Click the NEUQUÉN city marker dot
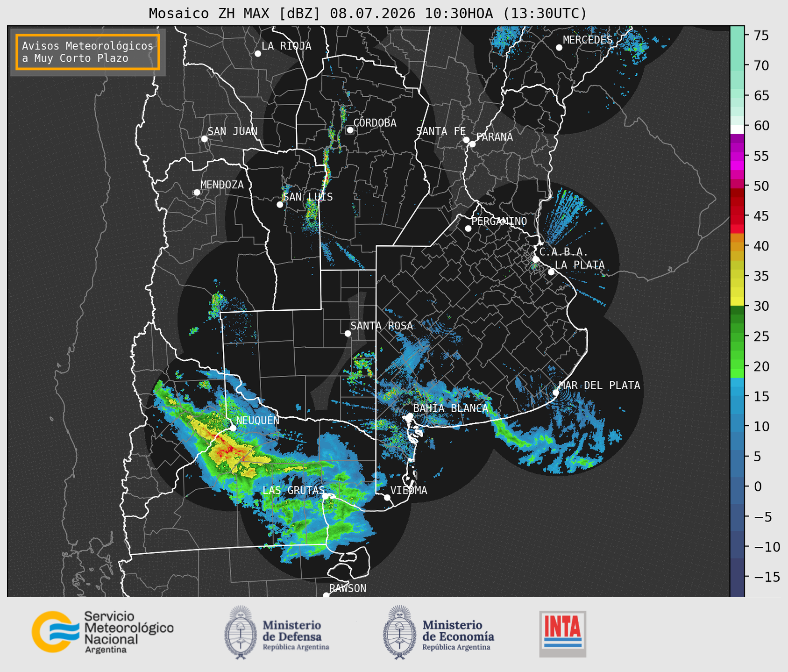This screenshot has height=672, width=788. pos(233,428)
